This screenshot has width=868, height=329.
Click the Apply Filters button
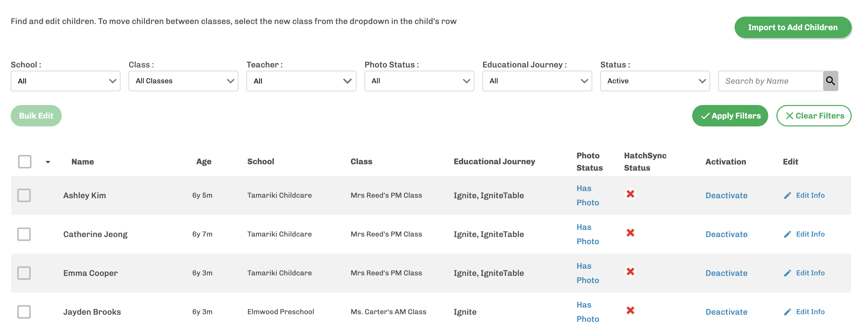click(730, 116)
